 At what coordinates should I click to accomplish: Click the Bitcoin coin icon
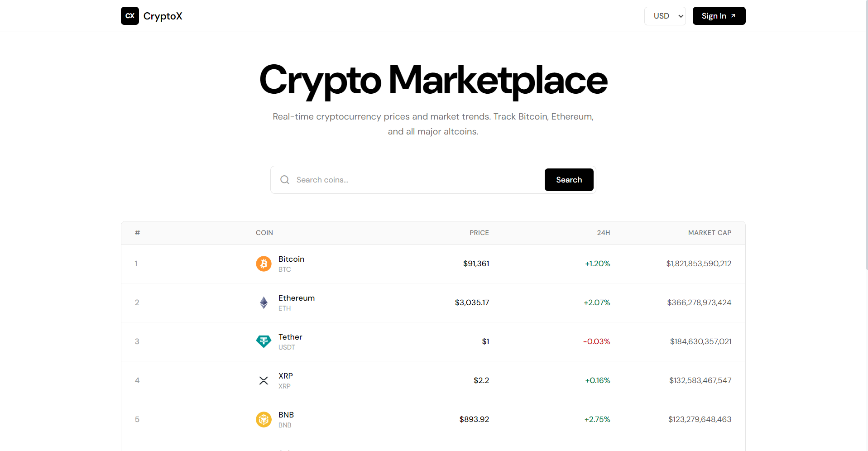pos(264,264)
